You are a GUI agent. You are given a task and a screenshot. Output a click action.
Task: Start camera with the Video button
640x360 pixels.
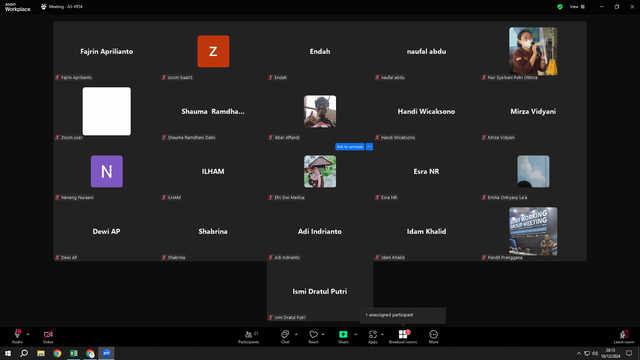pos(48,337)
